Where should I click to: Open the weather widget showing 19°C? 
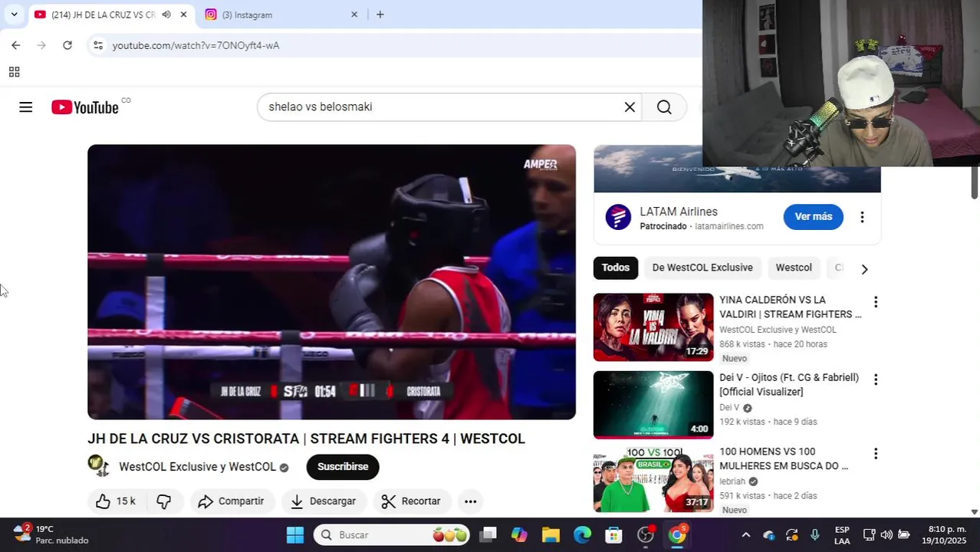pyautogui.click(x=51, y=535)
